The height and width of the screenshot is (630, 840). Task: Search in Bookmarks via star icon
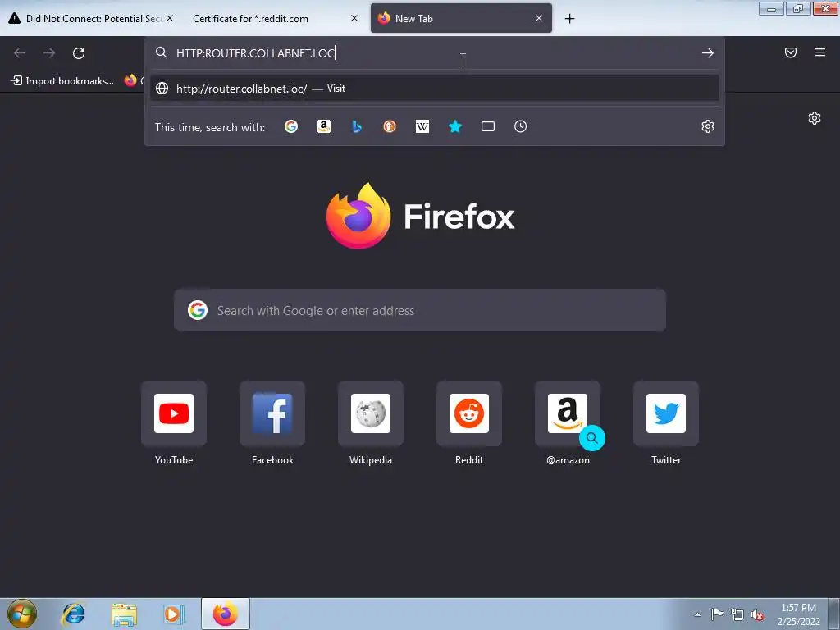[454, 126]
